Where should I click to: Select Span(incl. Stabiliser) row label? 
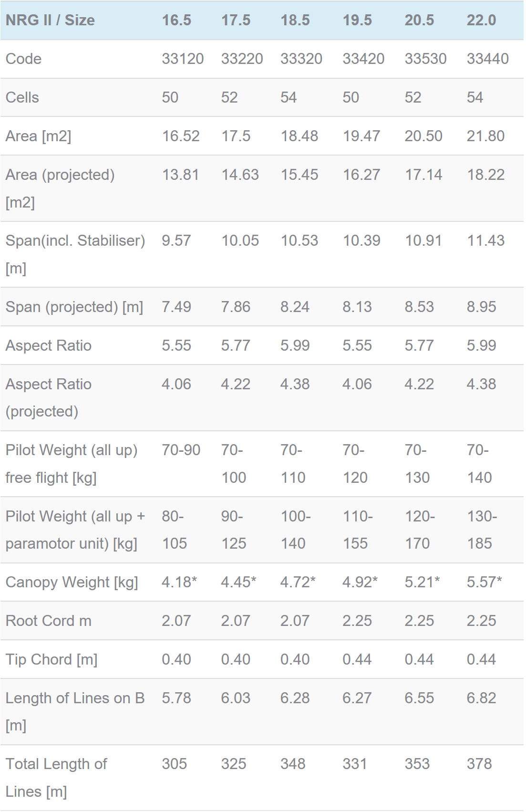point(75,254)
